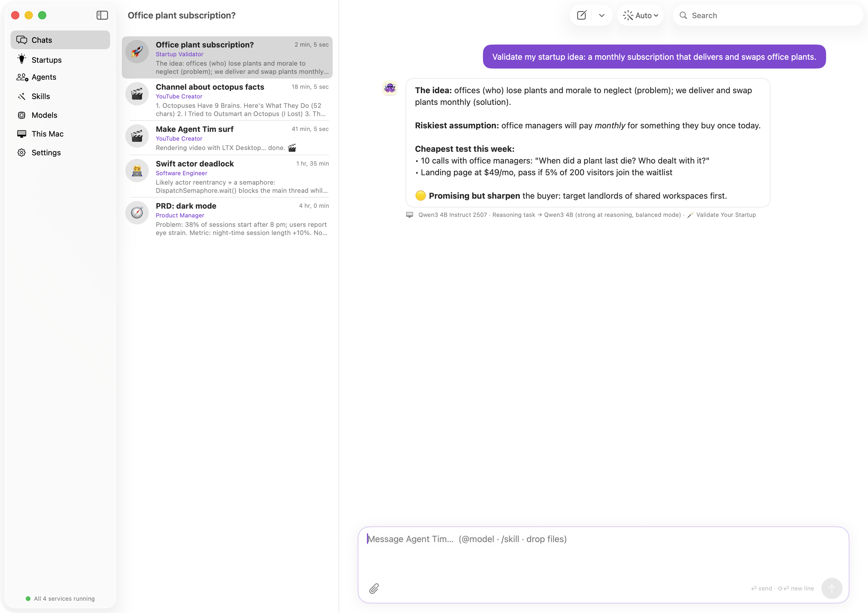Select the 'PRD: dark mode' chat
This screenshot has width=868, height=613.
click(227, 219)
